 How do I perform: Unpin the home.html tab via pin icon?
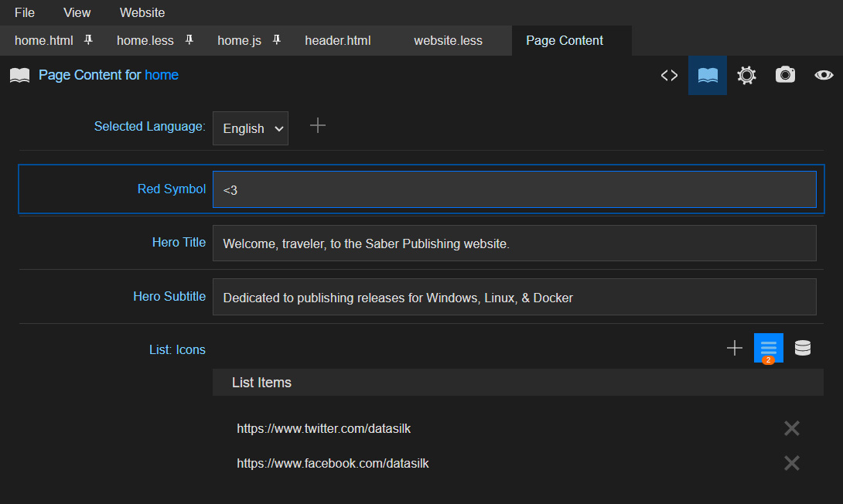(x=88, y=39)
